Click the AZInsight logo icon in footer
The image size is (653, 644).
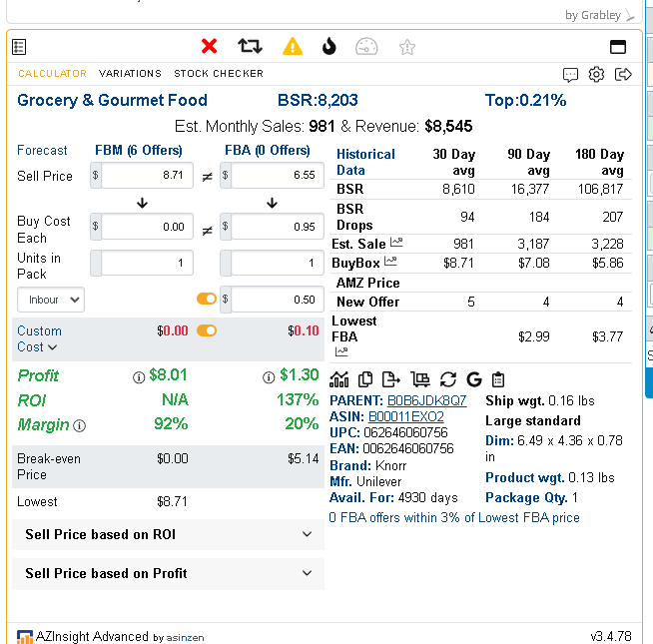pyautogui.click(x=25, y=637)
